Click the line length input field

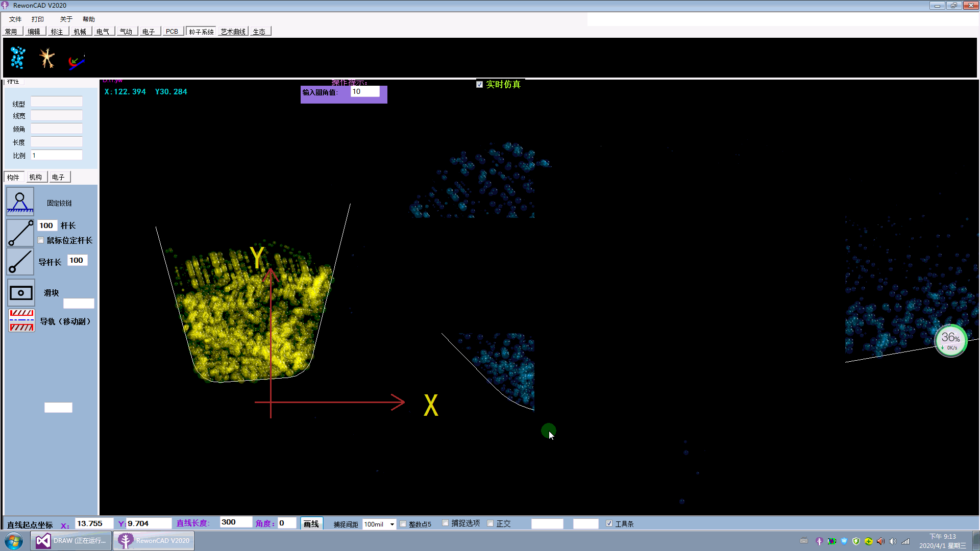tap(235, 522)
